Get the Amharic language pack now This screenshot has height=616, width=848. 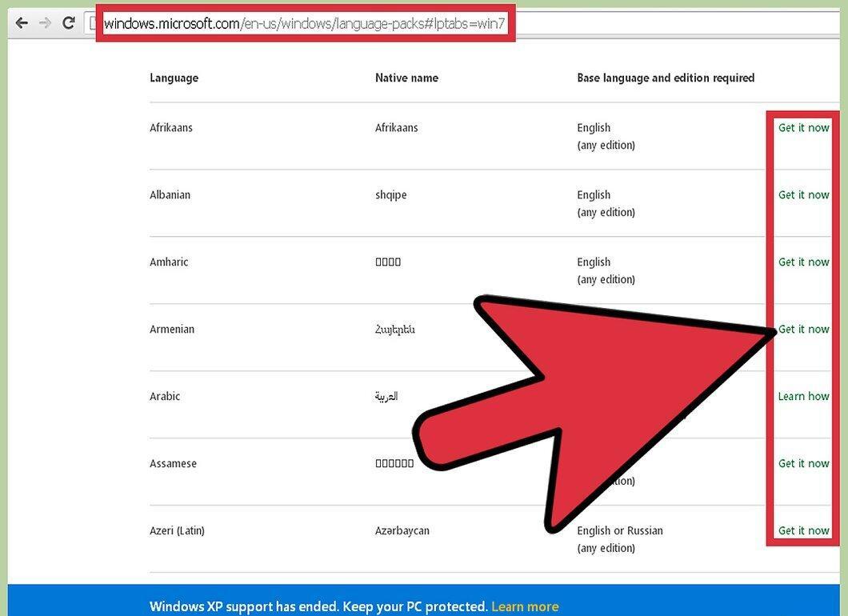(804, 262)
